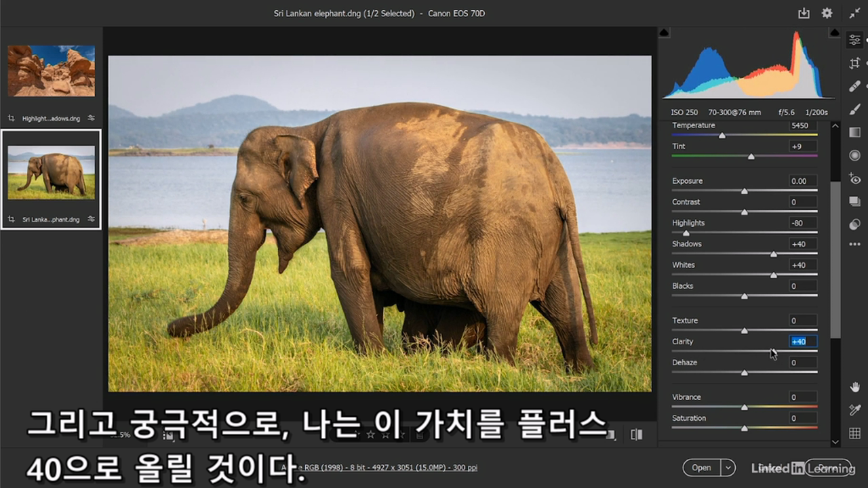
Task: Click the Vibrance slider handle
Action: [x=745, y=407]
